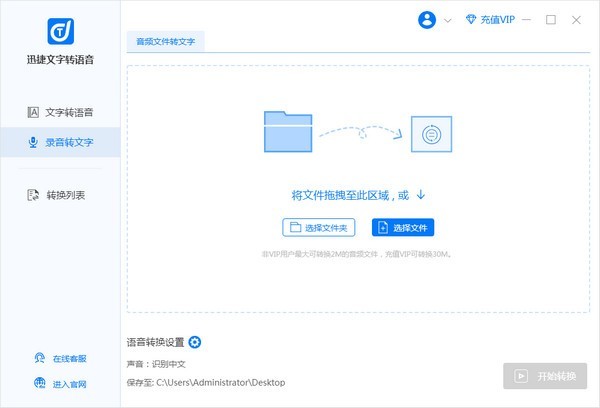600x408 pixels.
Task: Contact 在线客服 online support
Action: pyautogui.click(x=60, y=358)
